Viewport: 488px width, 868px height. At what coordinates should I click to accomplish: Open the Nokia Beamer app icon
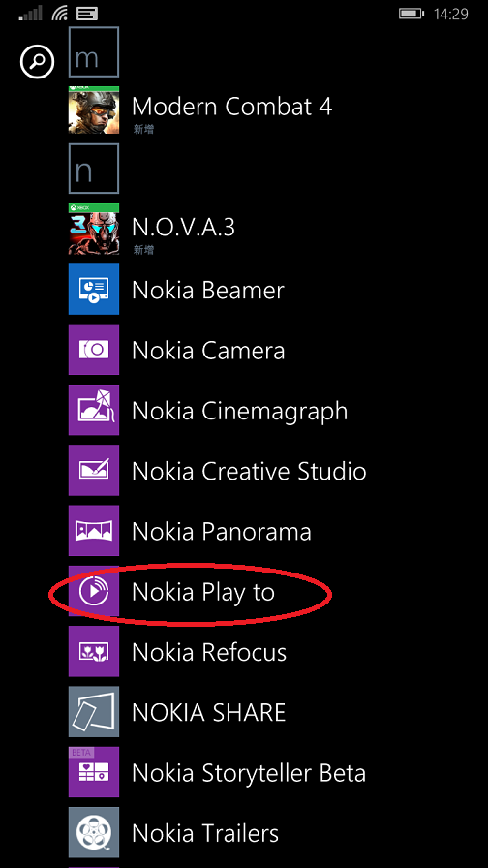(x=94, y=289)
